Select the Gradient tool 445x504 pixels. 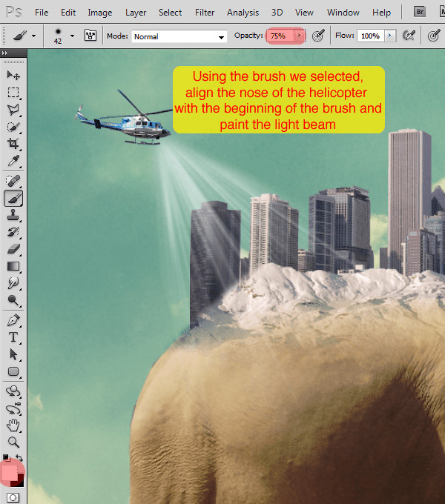[13, 266]
